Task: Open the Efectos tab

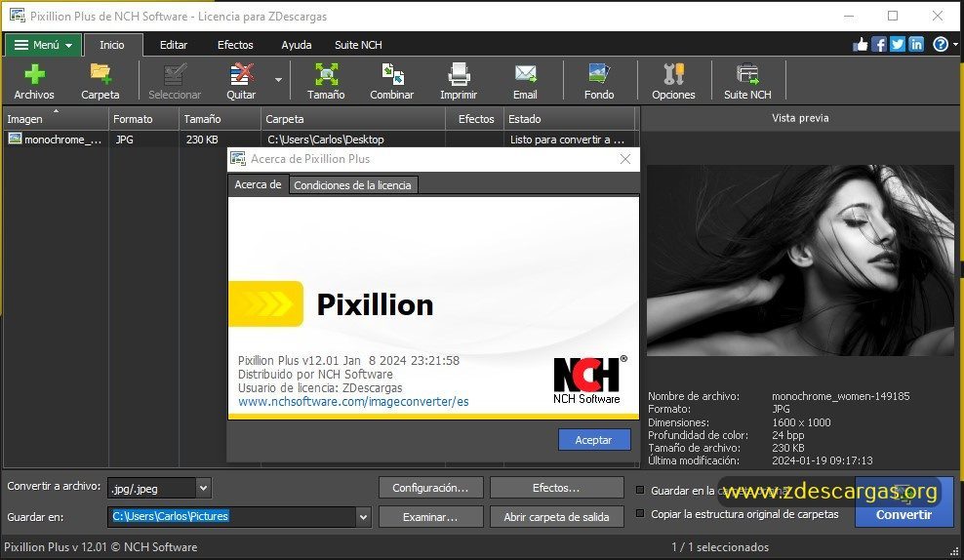Action: pyautogui.click(x=235, y=45)
